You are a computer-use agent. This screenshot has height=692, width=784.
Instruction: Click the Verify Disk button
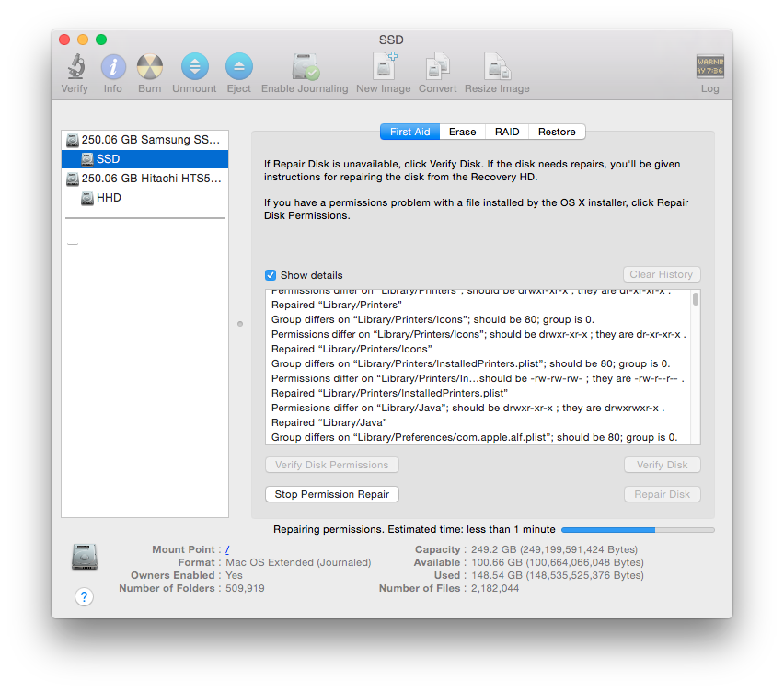pos(662,465)
